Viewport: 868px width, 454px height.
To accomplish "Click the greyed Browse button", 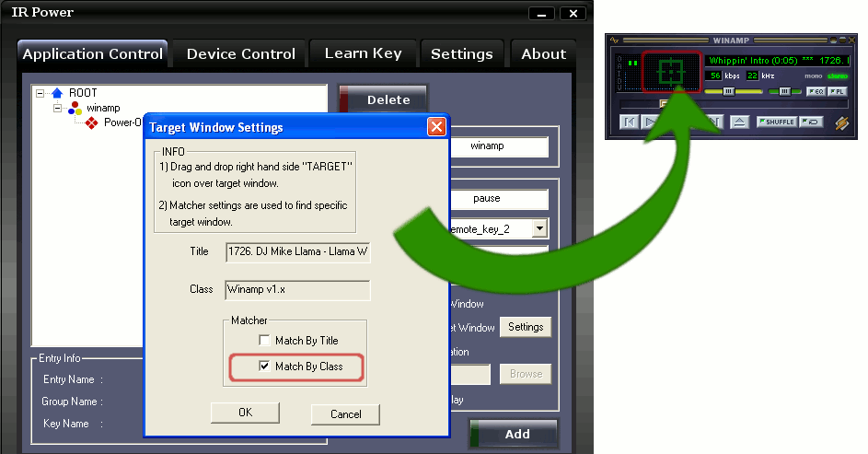I will point(526,374).
